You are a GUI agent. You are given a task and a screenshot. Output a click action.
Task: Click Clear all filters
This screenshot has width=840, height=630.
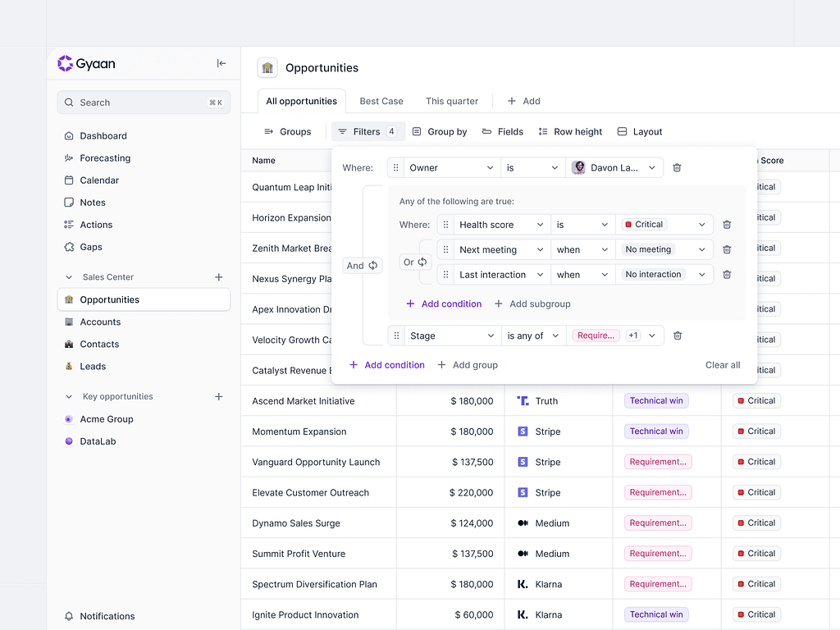click(723, 365)
